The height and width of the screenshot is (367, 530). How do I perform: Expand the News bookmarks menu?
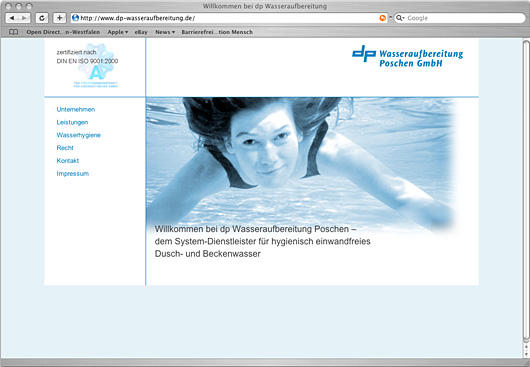click(x=165, y=32)
